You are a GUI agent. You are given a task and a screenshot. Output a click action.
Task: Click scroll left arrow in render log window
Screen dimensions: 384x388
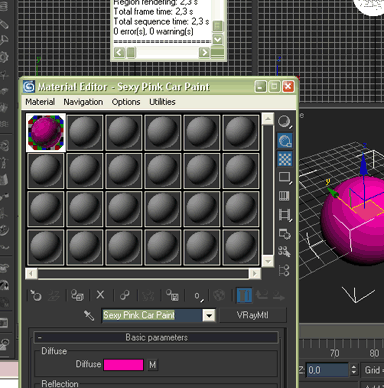coord(119,52)
